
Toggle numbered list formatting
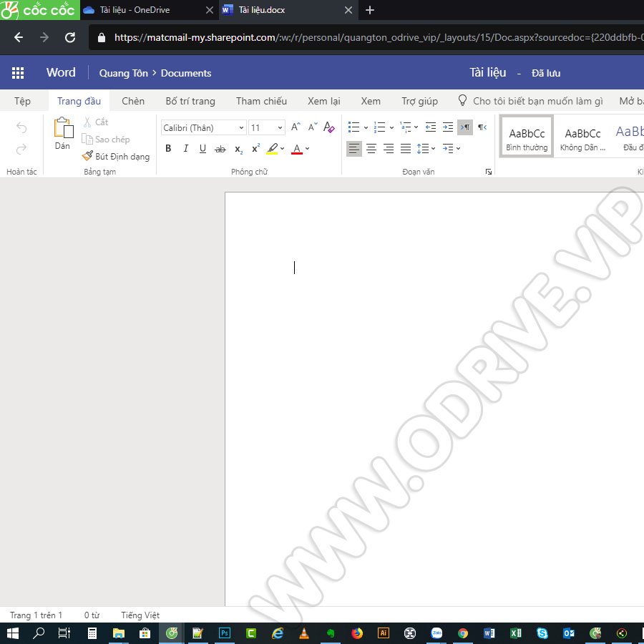[379, 127]
